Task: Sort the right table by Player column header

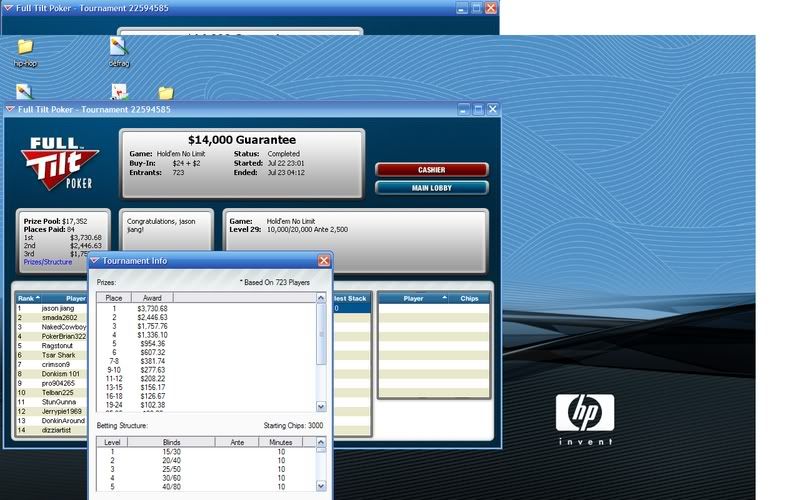Action: (413, 298)
